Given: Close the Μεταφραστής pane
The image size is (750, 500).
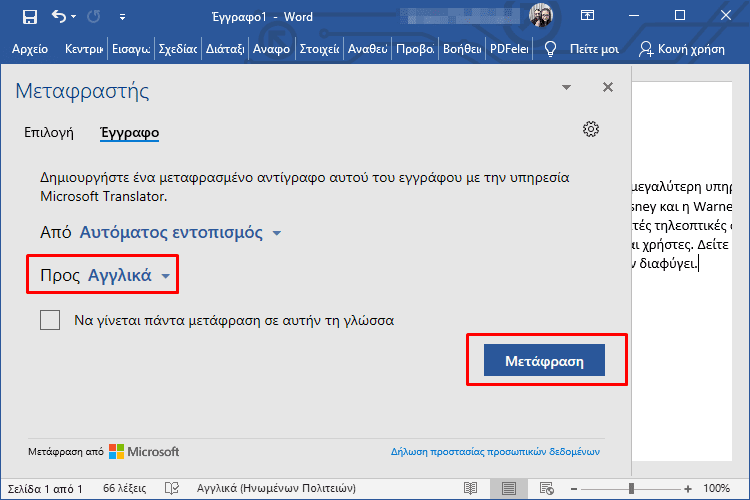Looking at the screenshot, I should [608, 87].
